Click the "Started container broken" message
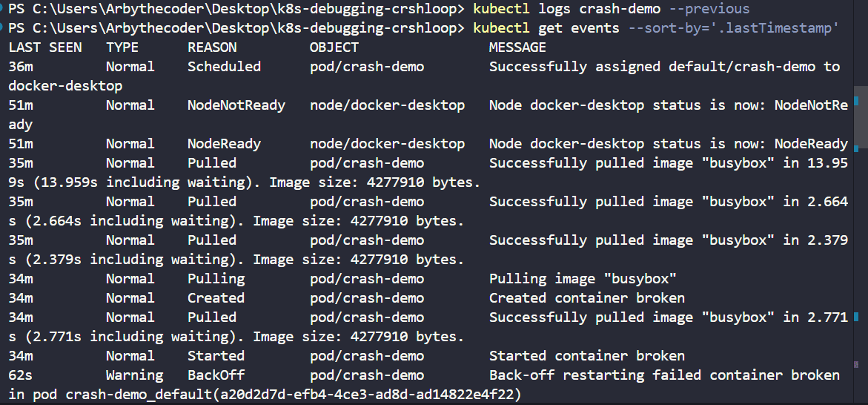This screenshot has width=868, height=405. 586,356
